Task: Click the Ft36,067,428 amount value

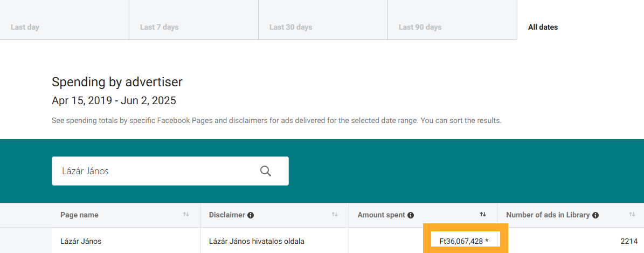Action: click(x=464, y=241)
